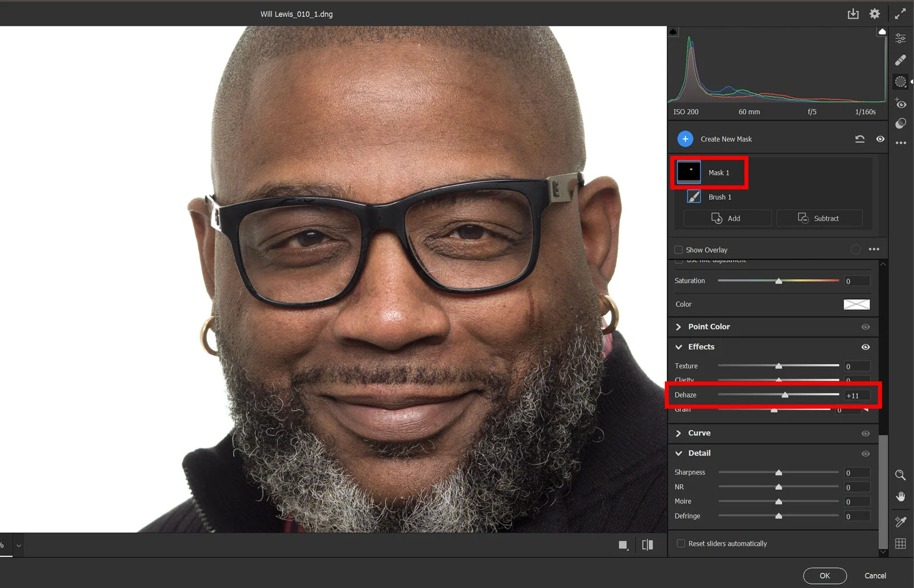Toggle Effects panel visibility eye
The height and width of the screenshot is (588, 914).
tap(865, 347)
